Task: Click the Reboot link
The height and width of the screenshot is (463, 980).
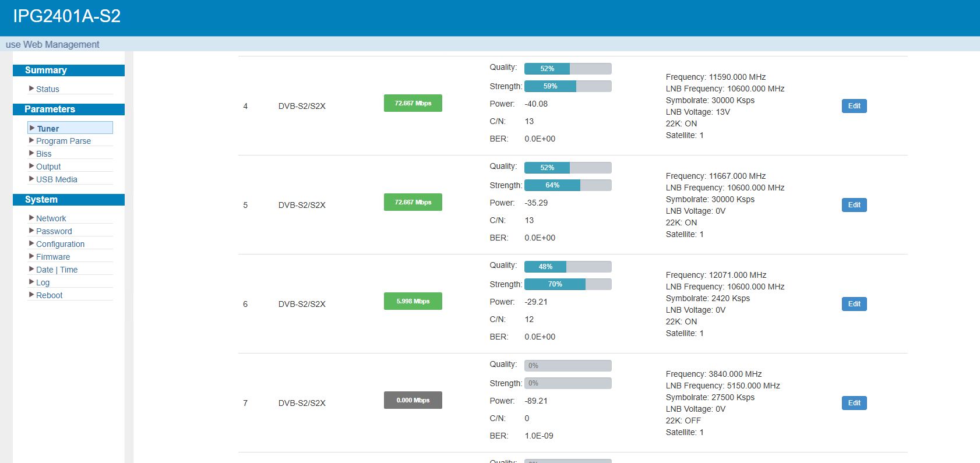Action: pos(49,295)
